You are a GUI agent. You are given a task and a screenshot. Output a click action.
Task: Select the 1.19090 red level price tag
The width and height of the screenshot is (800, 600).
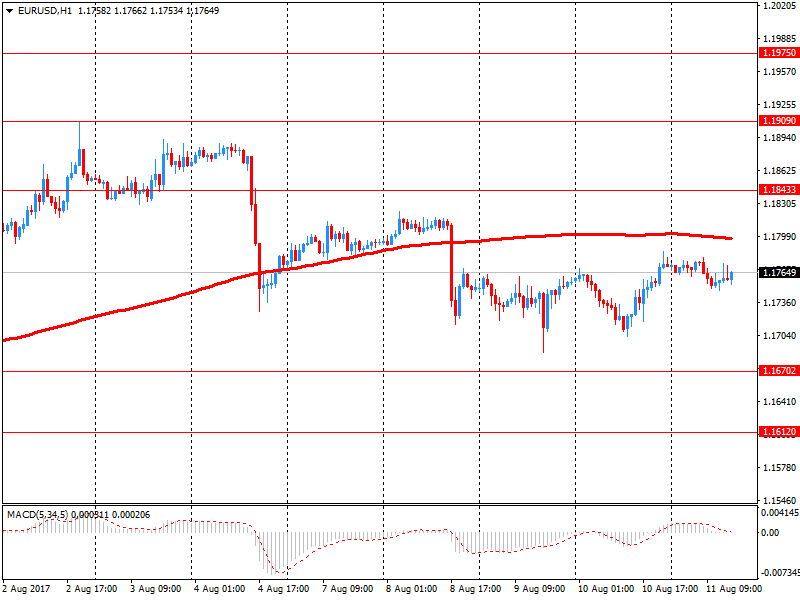click(x=779, y=121)
